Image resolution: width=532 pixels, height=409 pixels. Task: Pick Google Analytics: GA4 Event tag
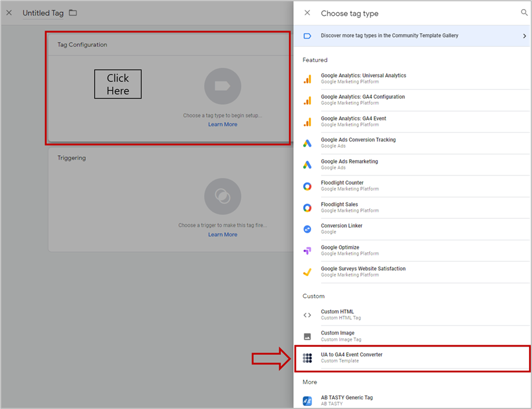(x=411, y=122)
